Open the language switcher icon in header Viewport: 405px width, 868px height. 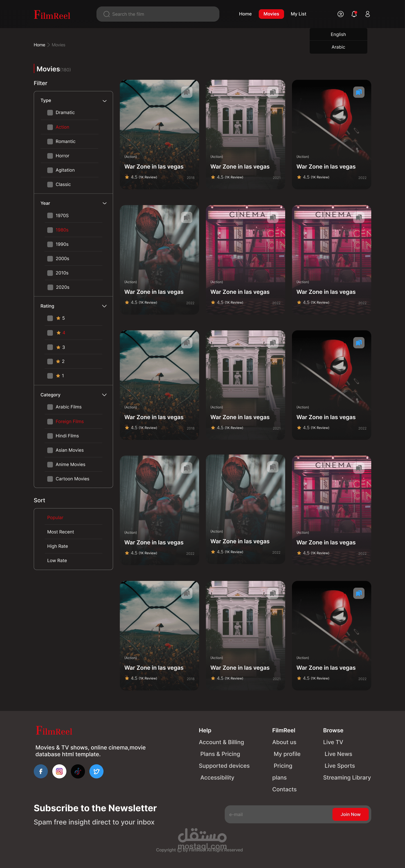(340, 14)
